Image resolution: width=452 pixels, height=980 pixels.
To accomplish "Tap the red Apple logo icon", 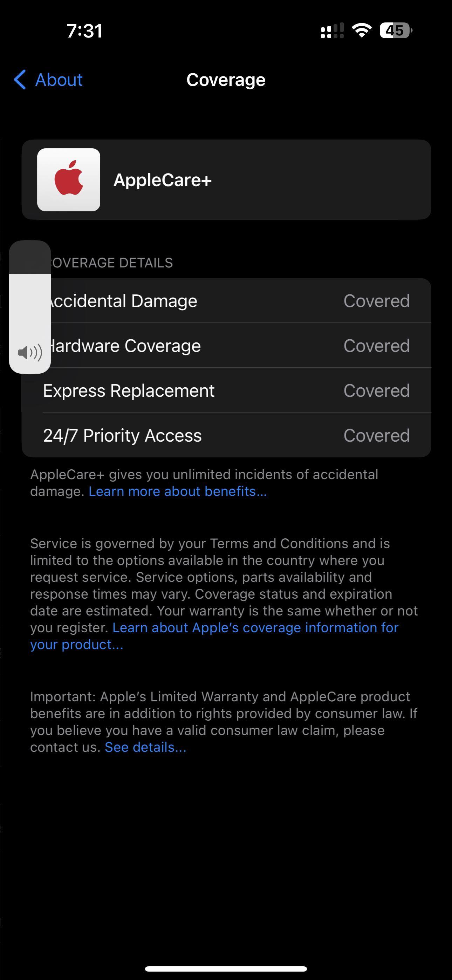I will (68, 179).
